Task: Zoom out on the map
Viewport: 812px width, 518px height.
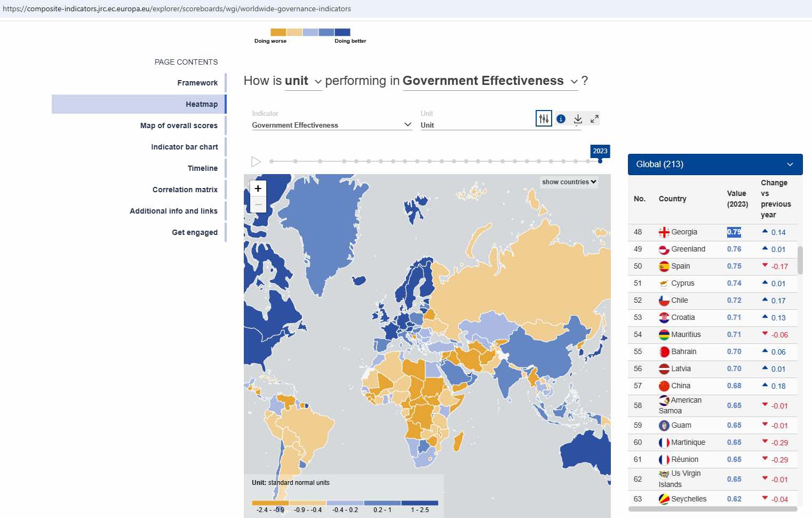Action: [258, 205]
